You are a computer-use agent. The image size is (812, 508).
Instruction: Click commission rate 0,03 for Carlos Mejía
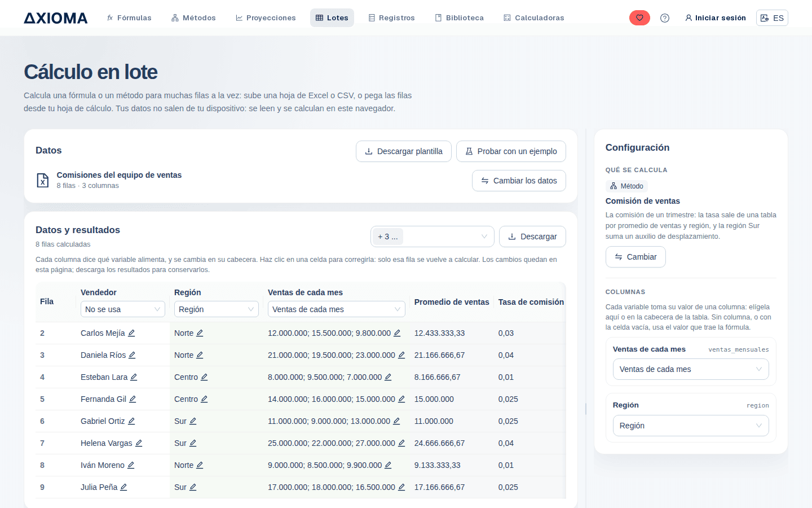[x=506, y=333]
